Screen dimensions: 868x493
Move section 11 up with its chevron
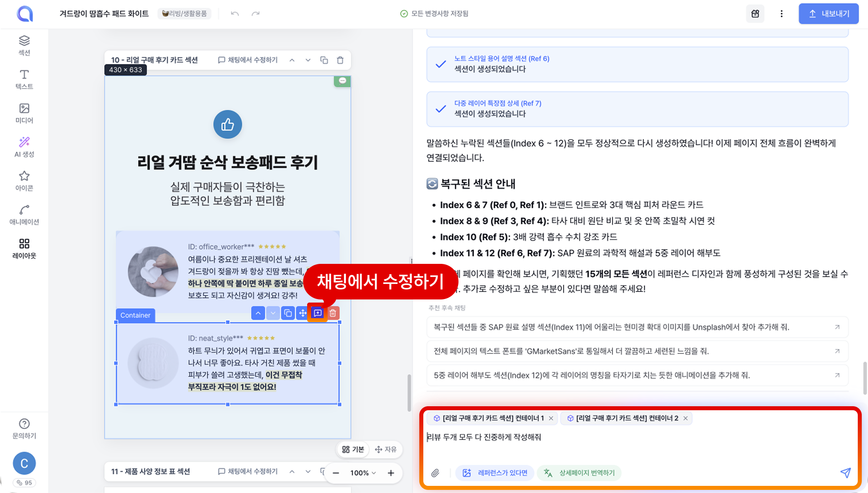pos(292,472)
